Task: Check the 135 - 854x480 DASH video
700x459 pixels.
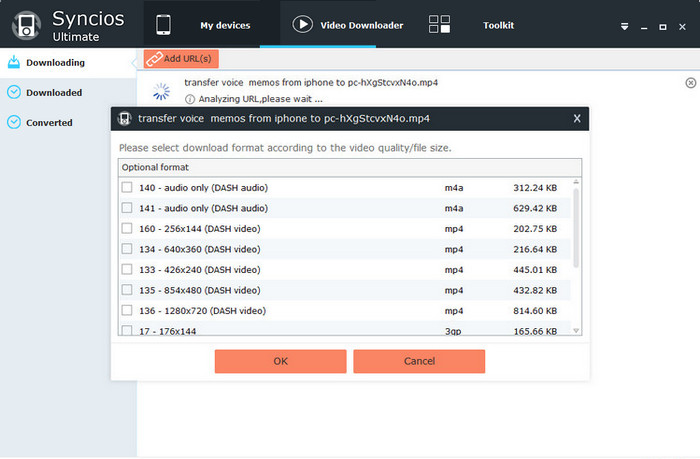Action: point(127,290)
